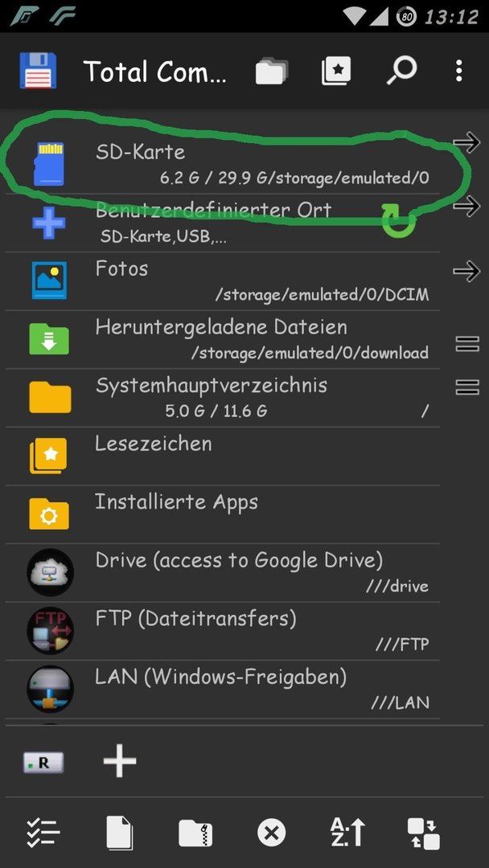Open Drive (access to Google Drive) plugin
The image size is (489, 868).
point(223,573)
